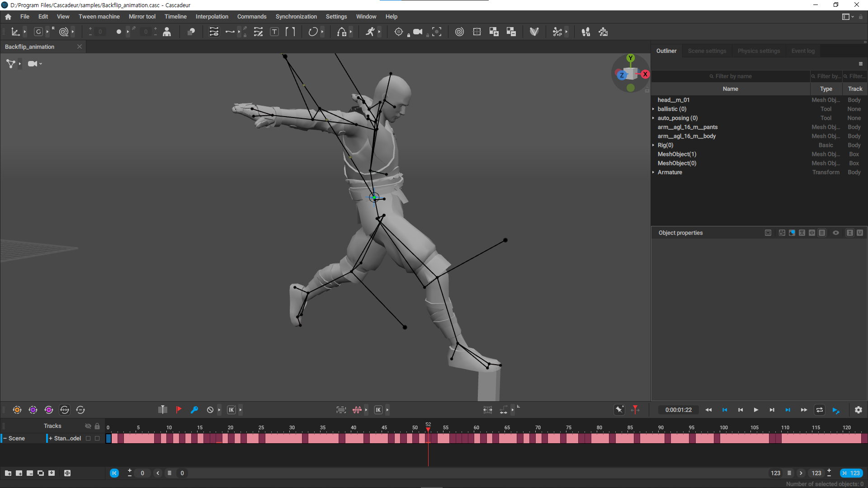
Task: Select head__m_01 in the Outliner
Action: (x=674, y=100)
